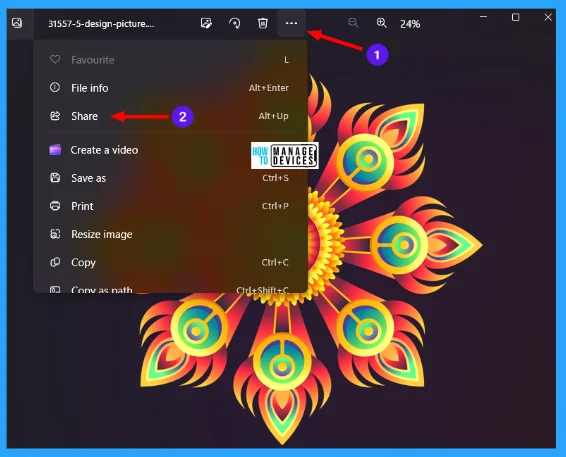Click the Zoom in magnifier icon

[382, 23]
